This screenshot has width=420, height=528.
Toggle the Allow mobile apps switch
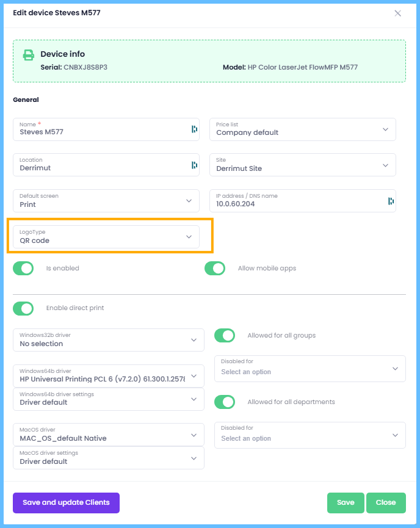tap(215, 269)
